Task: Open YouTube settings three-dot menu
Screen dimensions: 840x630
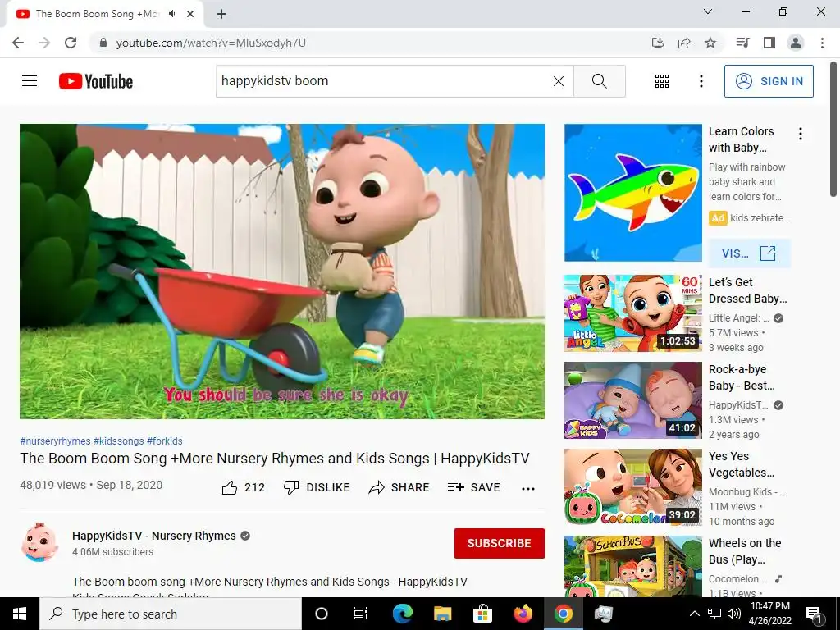Action: pos(701,81)
